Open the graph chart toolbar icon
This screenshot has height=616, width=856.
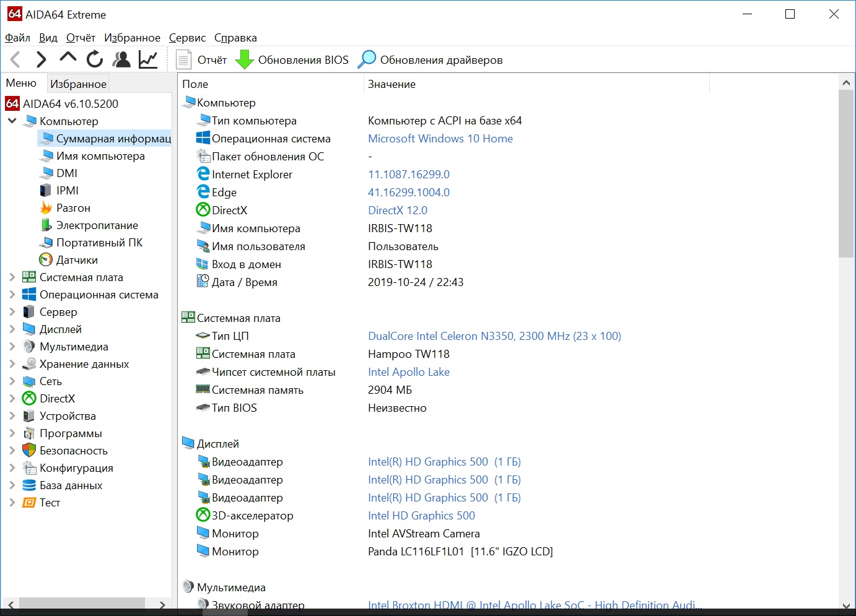[x=148, y=59]
